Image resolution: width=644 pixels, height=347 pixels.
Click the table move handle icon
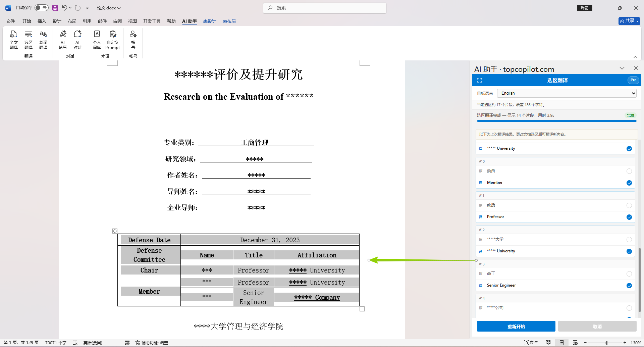click(115, 231)
